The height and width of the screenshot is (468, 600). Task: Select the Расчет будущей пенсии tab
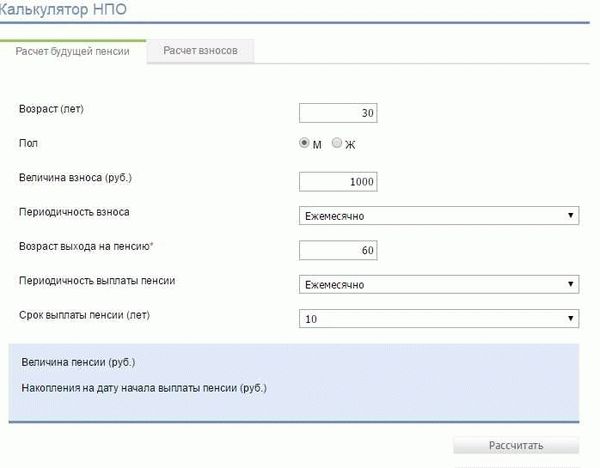click(x=73, y=51)
